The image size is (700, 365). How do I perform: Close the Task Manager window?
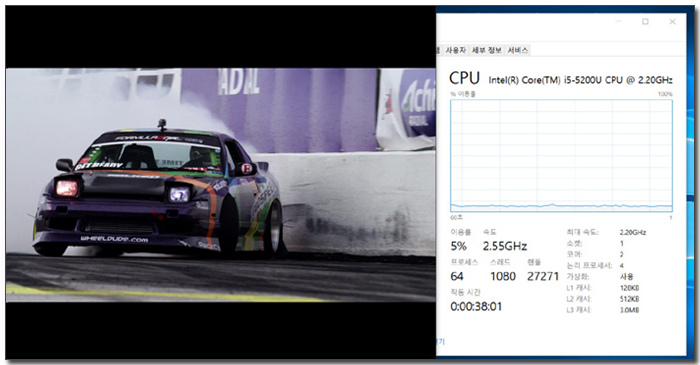(672, 21)
